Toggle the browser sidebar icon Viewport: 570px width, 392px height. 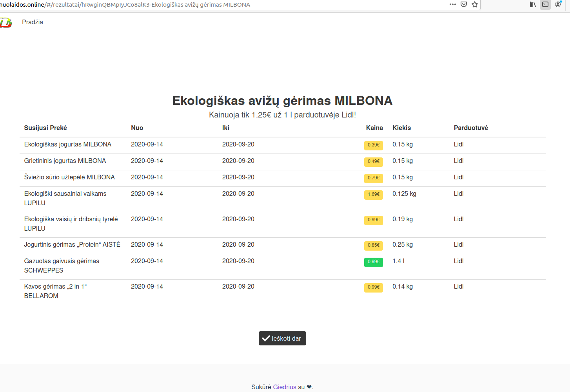pyautogui.click(x=545, y=4)
